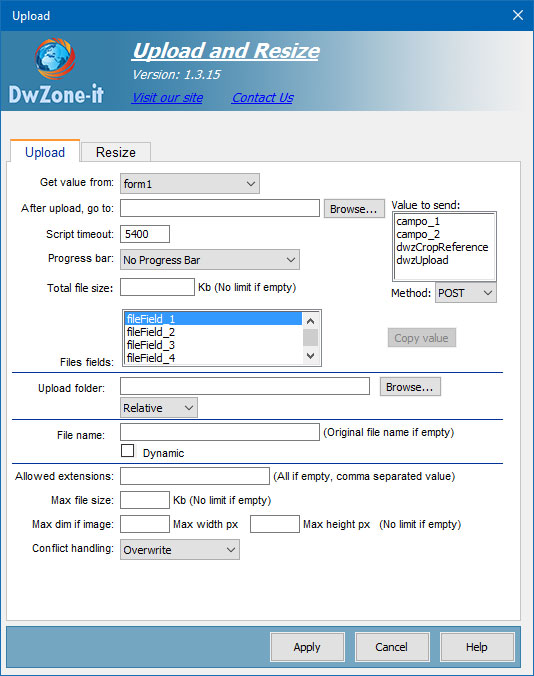The height and width of the screenshot is (676, 534).
Task: Browse for the upload folder
Action: click(x=410, y=387)
